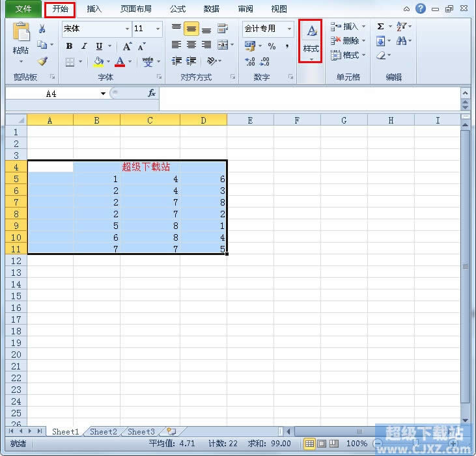Toggle underline formatting

(99, 46)
